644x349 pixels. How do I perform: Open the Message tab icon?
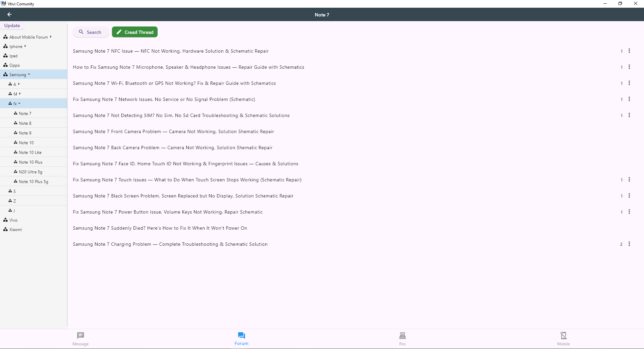(80, 336)
